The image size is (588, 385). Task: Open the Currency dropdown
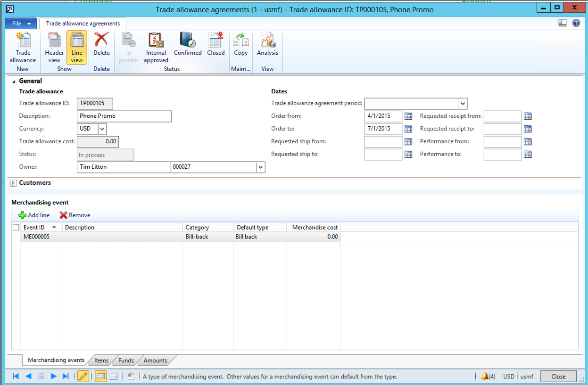click(x=101, y=129)
